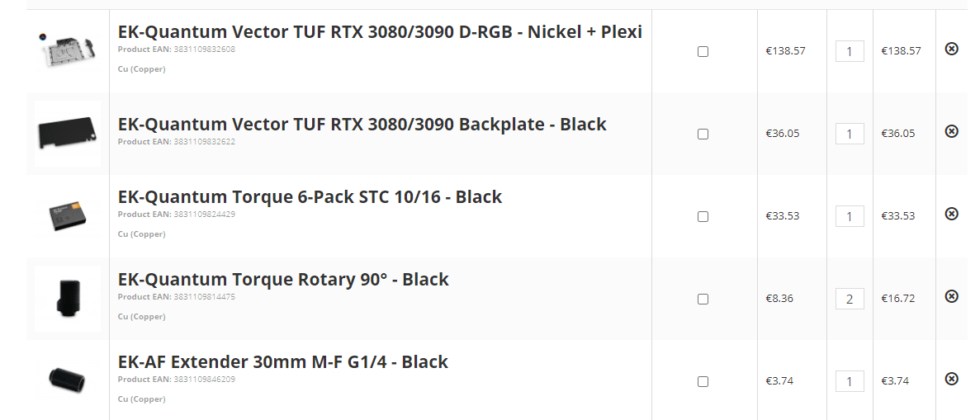Open the EK-AF Extender 30mm M-F G1/4 link
The height and width of the screenshot is (420, 980).
(283, 362)
